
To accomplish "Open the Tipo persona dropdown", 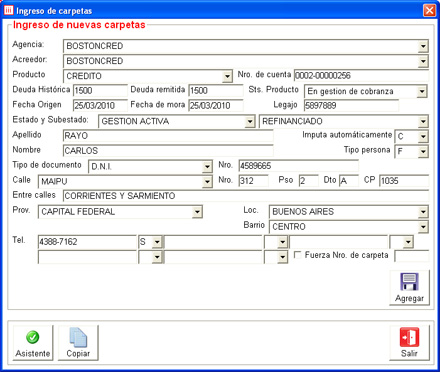I will [423, 152].
